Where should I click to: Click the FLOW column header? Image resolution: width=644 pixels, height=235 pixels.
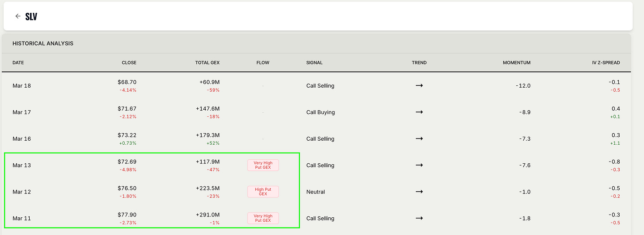[x=263, y=63]
